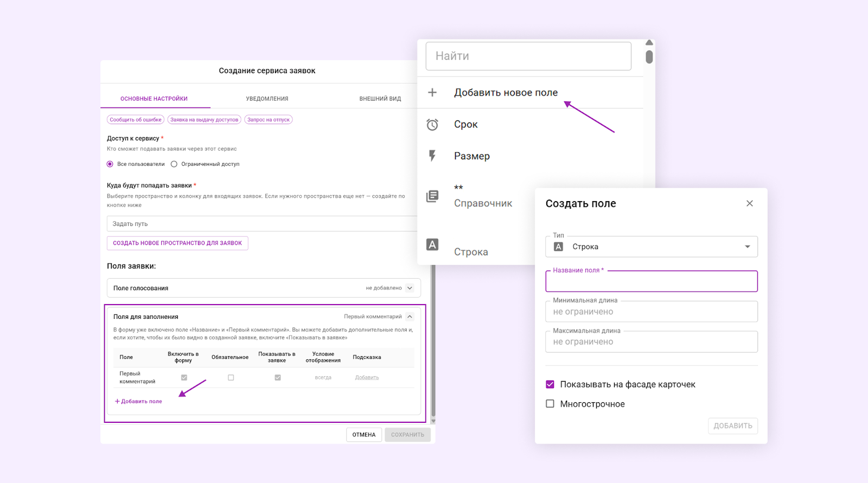This screenshot has width=868, height=483.
Task: Toggle Обязательное checkbox for Первый комментарий
Action: pos(231,378)
